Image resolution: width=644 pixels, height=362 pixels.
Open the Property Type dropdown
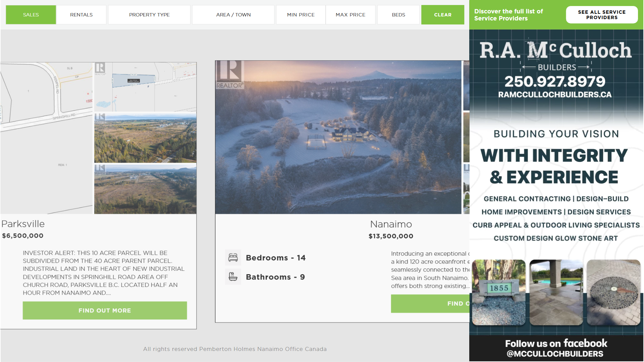tap(149, 15)
